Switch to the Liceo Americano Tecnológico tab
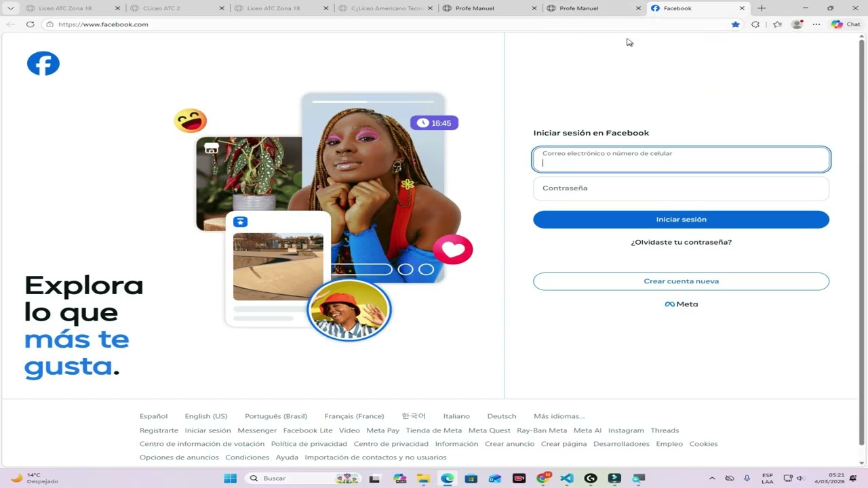The image size is (868, 488). (385, 8)
